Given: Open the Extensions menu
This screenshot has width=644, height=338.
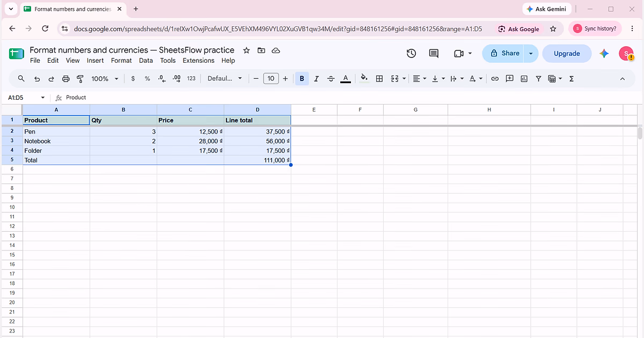Looking at the screenshot, I should click(199, 61).
